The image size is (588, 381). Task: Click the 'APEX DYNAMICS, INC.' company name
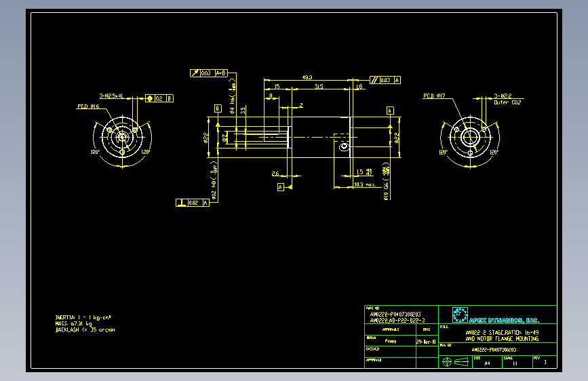pyautogui.click(x=504, y=320)
